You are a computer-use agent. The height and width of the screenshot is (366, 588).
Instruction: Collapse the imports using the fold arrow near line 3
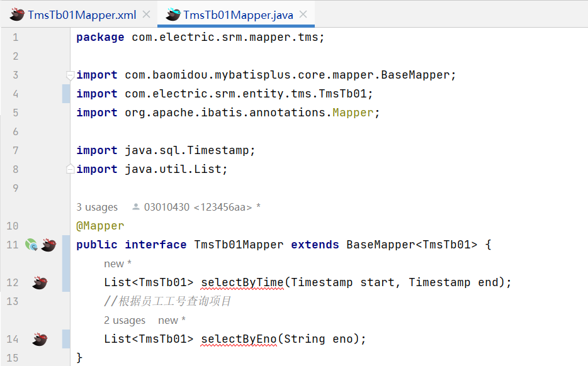tap(70, 75)
